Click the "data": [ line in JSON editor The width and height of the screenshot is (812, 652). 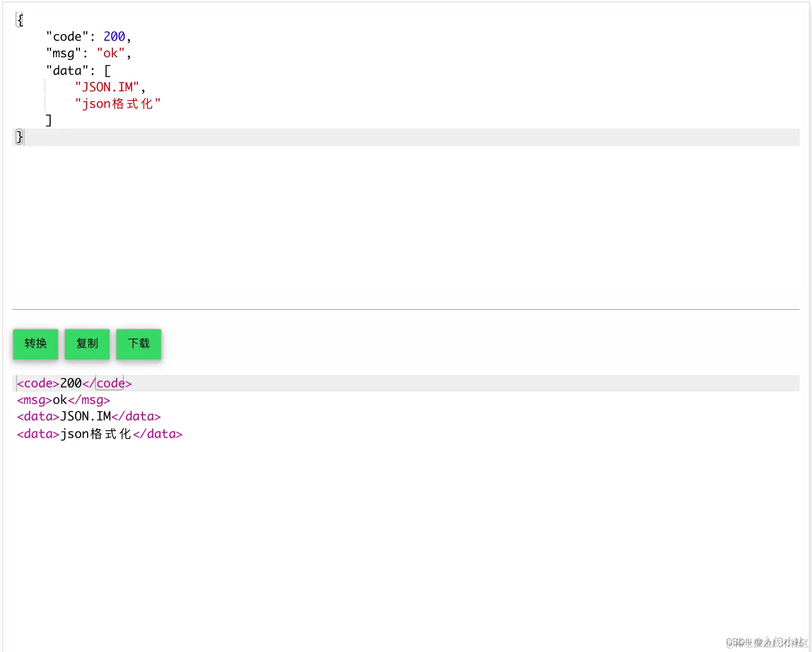pos(78,70)
